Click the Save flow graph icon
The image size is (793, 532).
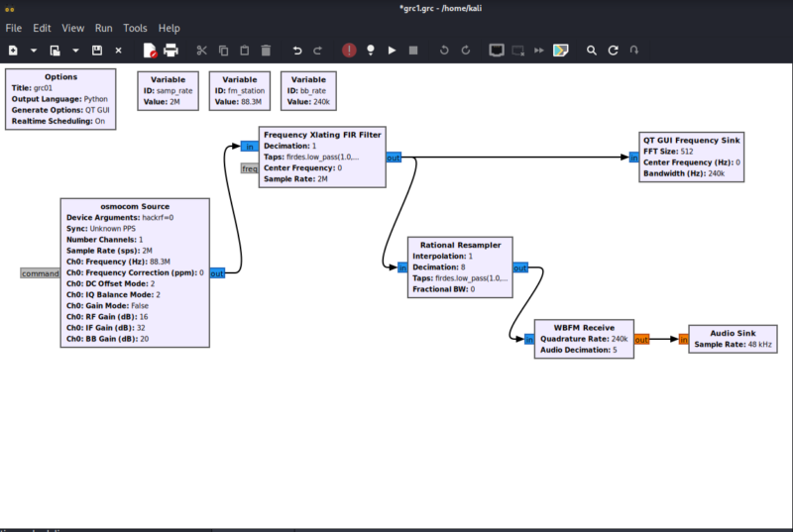tap(96, 50)
